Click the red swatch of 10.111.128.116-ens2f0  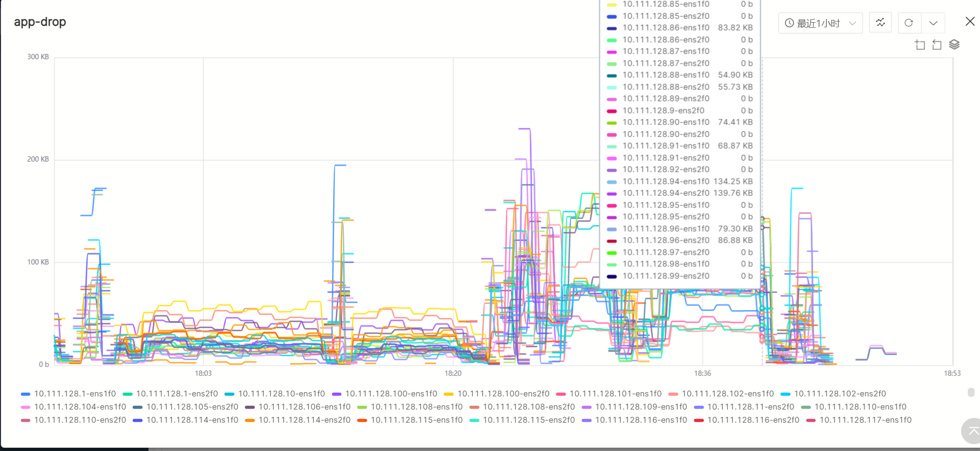[698, 420]
